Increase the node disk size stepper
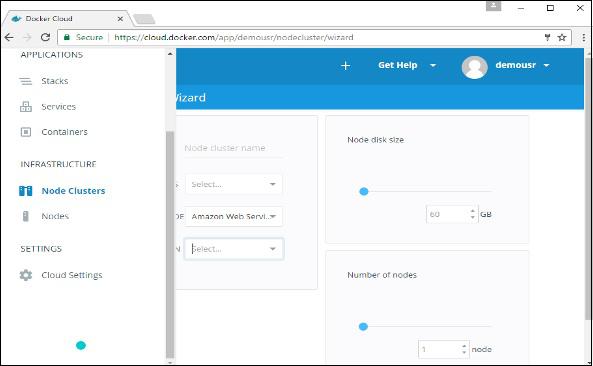This screenshot has height=366, width=593. [472, 211]
